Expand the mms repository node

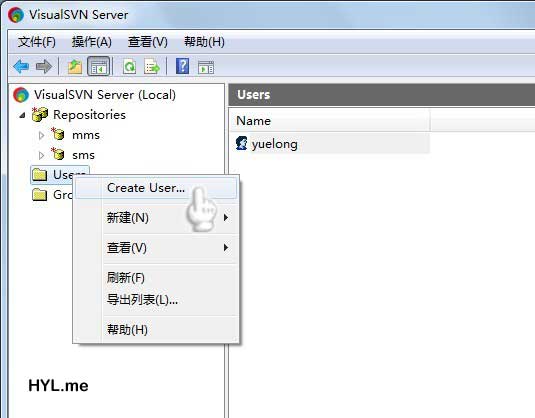pos(41,135)
